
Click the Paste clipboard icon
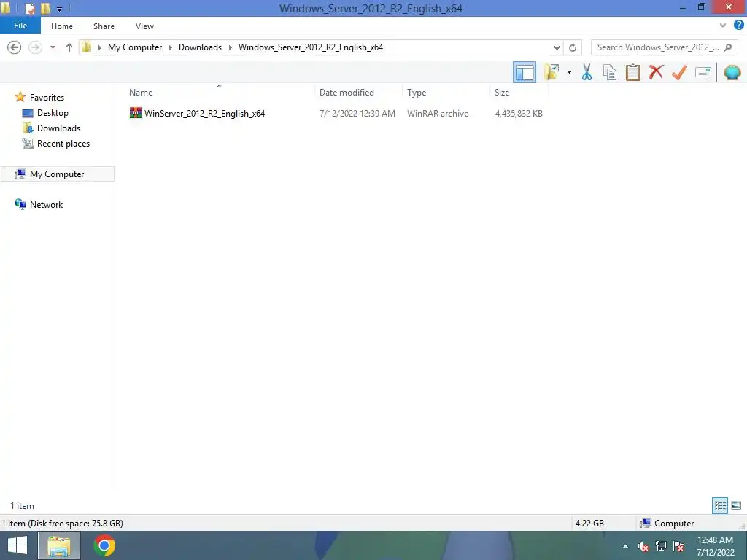pyautogui.click(x=632, y=72)
